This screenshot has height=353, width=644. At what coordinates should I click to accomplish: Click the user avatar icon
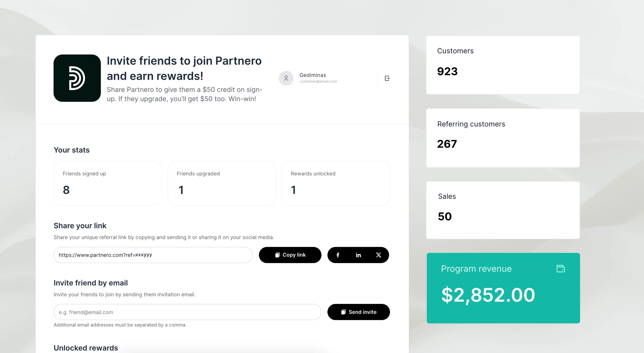click(286, 78)
